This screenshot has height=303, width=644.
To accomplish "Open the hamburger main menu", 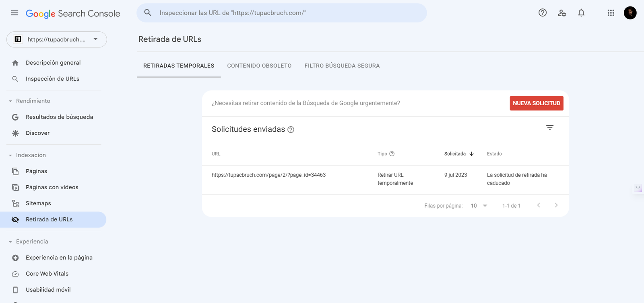I will click(14, 13).
